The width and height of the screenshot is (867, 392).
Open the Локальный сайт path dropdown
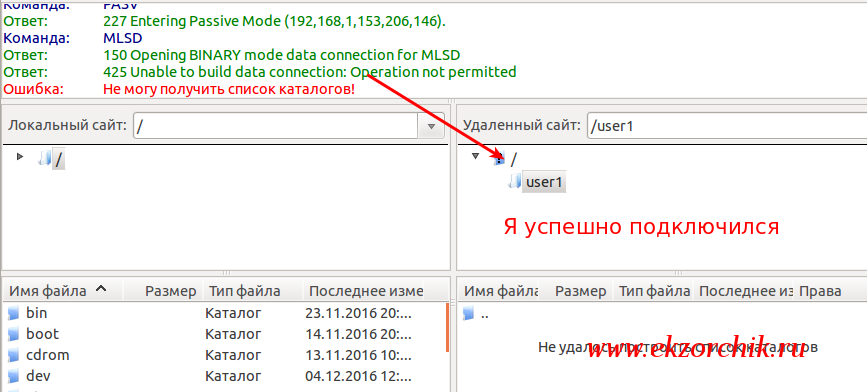click(x=432, y=126)
